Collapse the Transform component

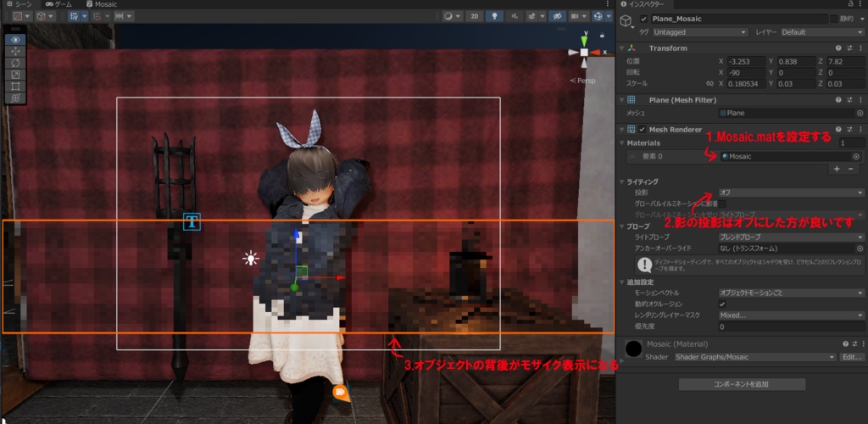[x=621, y=48]
